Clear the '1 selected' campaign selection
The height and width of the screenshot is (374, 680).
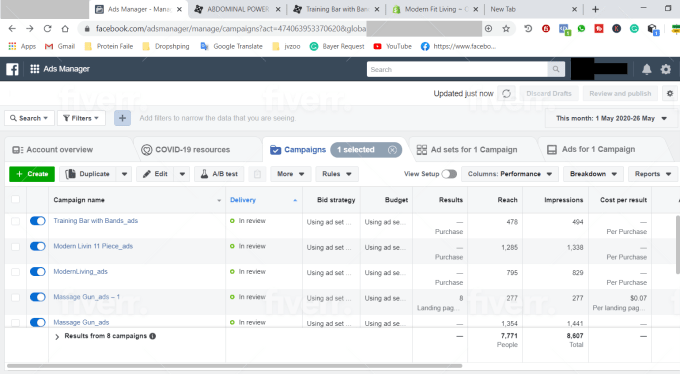pyautogui.click(x=392, y=150)
